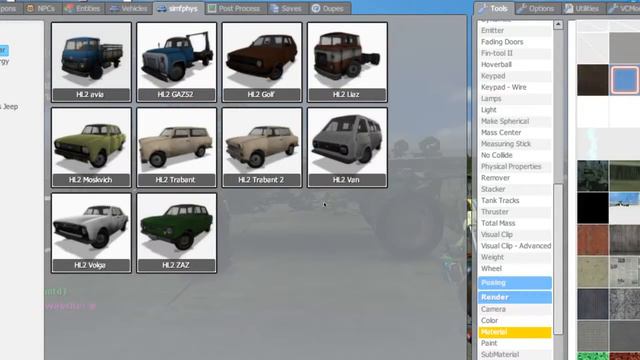The height and width of the screenshot is (360, 640).
Task: Select the Wheel tool
Action: (515, 269)
